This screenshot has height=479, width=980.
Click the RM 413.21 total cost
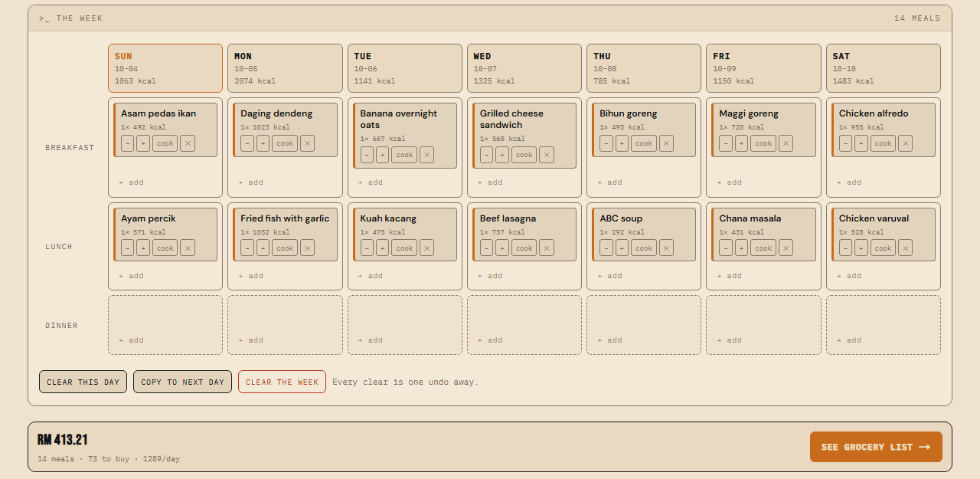click(63, 440)
